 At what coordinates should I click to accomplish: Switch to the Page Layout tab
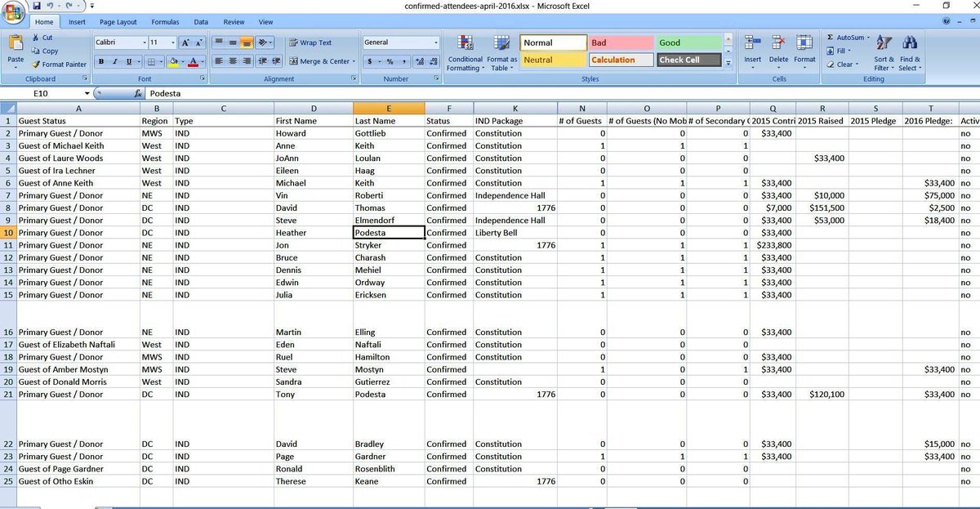118,22
